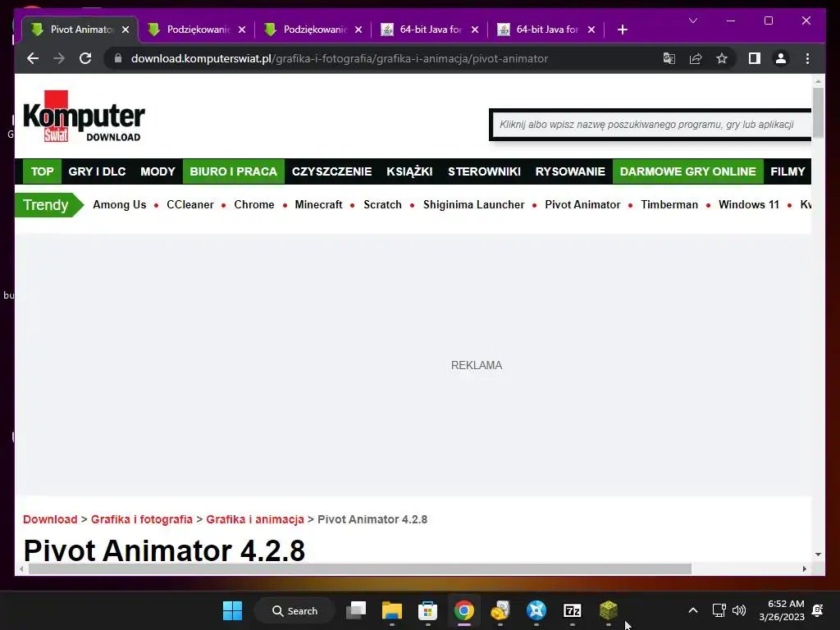Image resolution: width=840 pixels, height=630 pixels.
Task: Click the Grafika i fotografia breadcrumb
Action: point(141,519)
